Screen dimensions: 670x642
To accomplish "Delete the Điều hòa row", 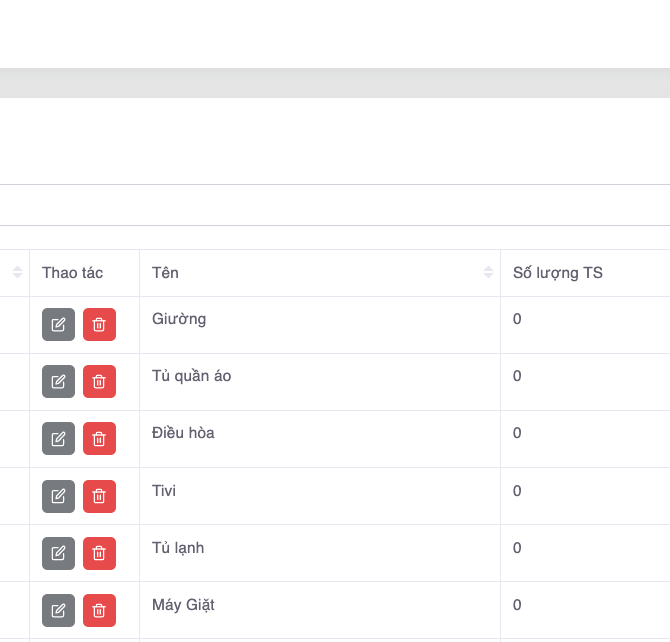I will (99, 439).
